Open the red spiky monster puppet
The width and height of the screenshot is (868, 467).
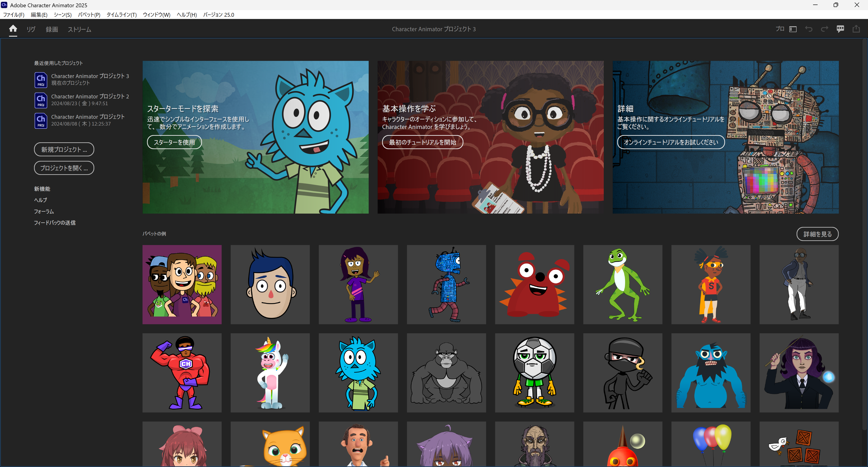[x=535, y=285]
